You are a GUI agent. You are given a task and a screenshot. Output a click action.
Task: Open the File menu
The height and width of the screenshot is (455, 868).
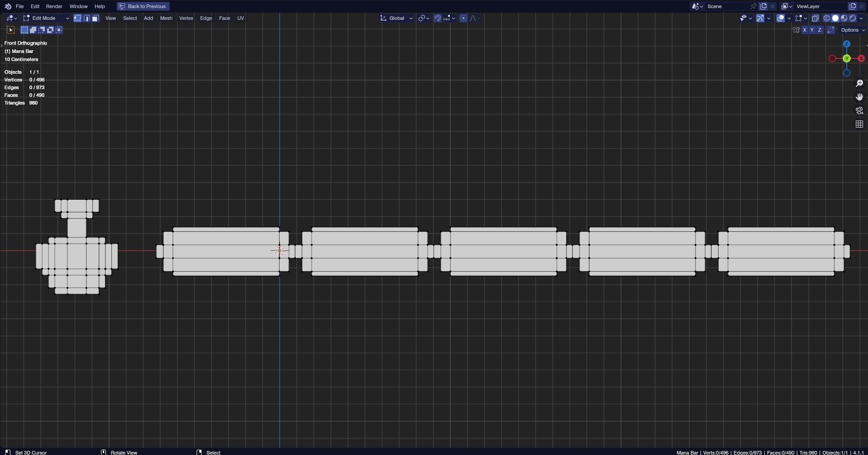19,6
